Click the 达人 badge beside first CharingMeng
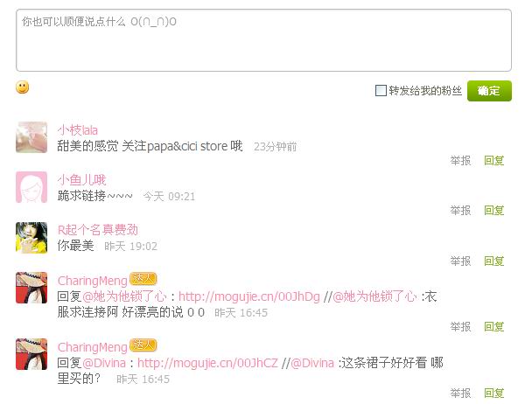Screen dimensions: 532x404 click(143, 279)
